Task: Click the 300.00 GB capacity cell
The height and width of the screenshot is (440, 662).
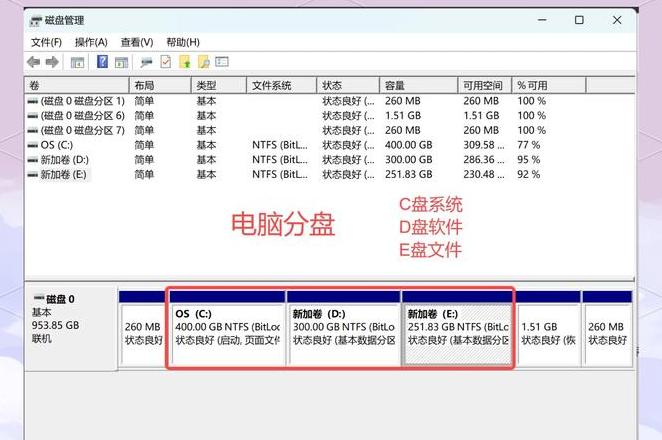Action: [x=409, y=160]
